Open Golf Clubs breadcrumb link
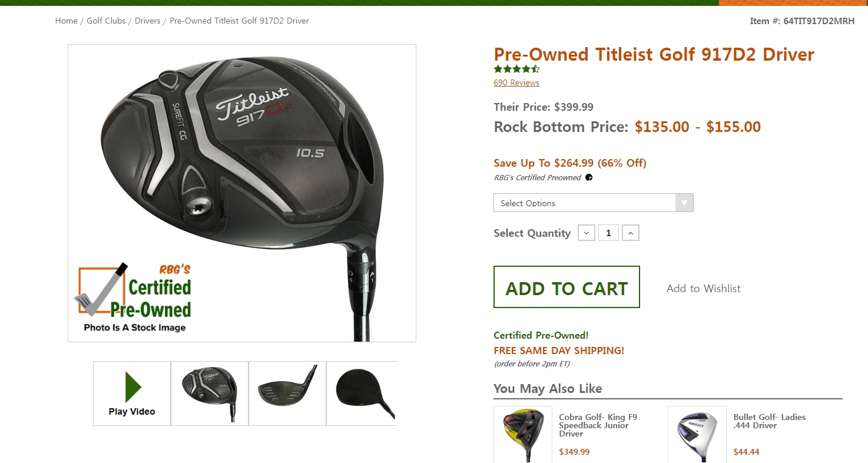Viewport: 868px width, 463px height. (x=106, y=21)
